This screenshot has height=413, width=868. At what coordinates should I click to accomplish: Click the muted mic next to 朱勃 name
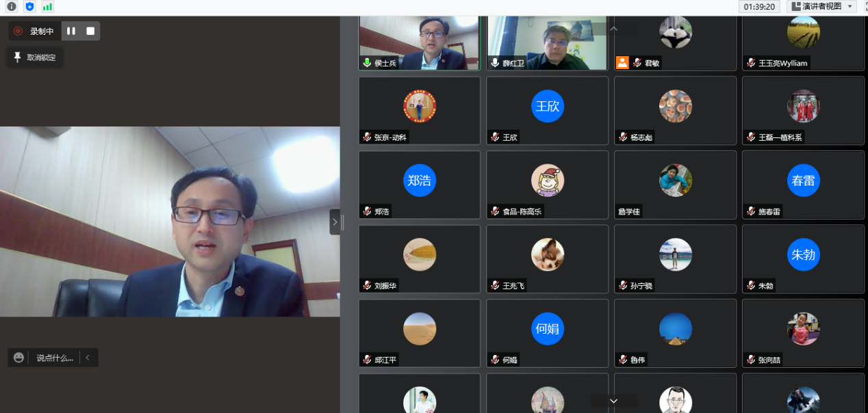[751, 286]
